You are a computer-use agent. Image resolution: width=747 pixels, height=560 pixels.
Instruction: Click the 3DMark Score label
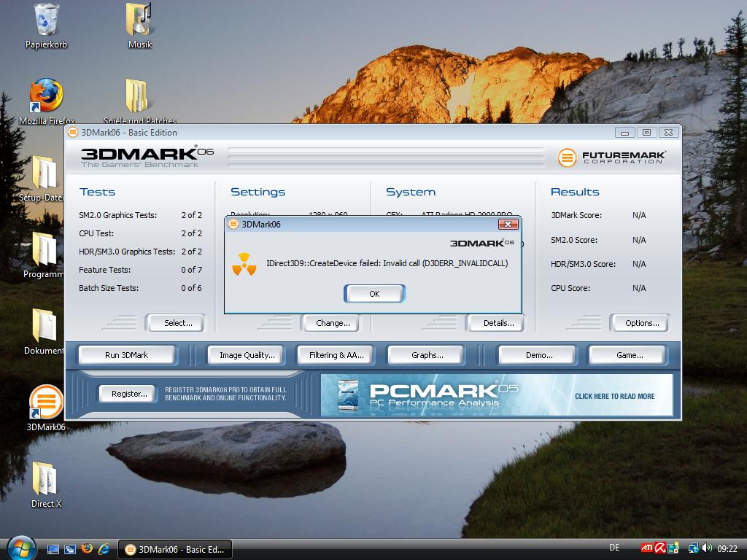(576, 215)
